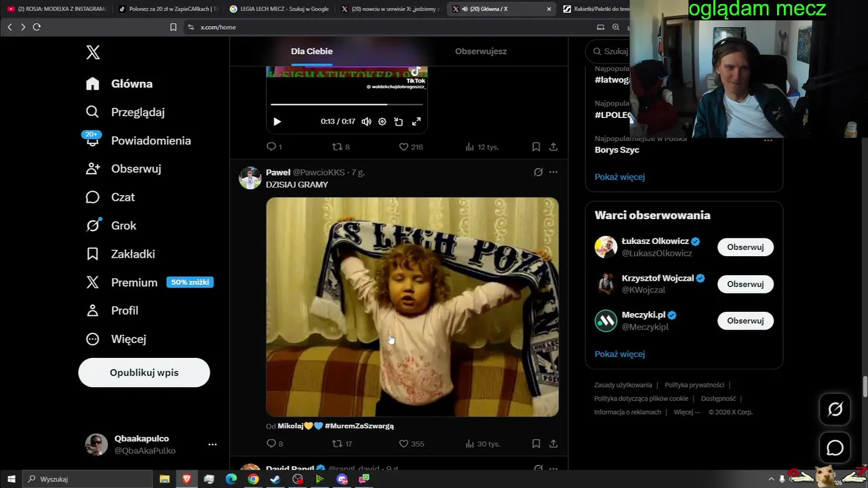This screenshot has width=868, height=488.
Task: Go to Główna in sidebar
Action: 119,84
